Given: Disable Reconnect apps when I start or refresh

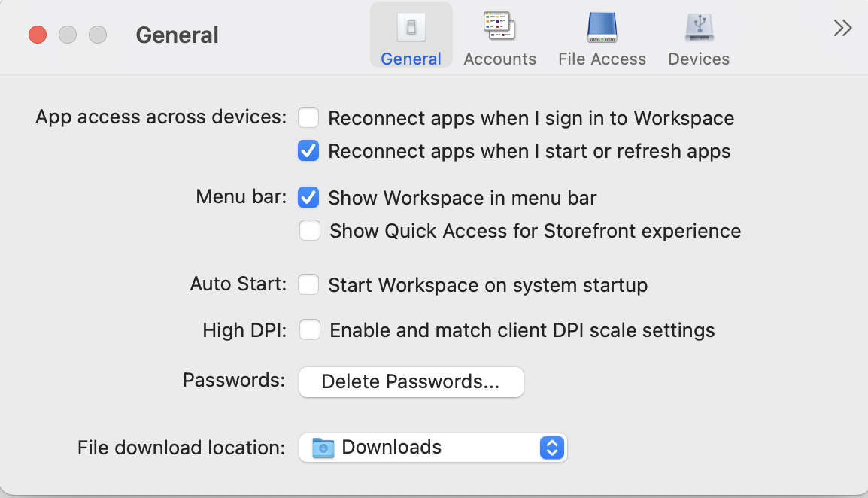Looking at the screenshot, I should (x=308, y=150).
